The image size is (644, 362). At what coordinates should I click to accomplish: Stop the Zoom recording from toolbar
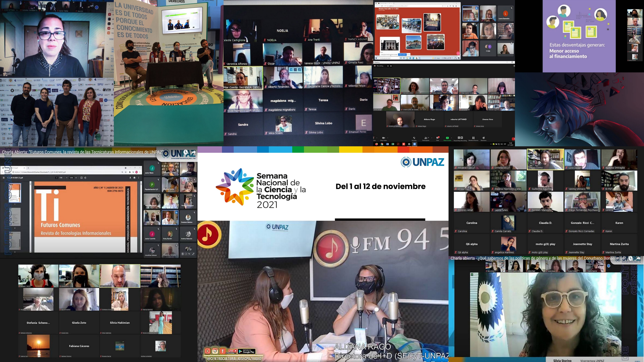click(x=462, y=138)
